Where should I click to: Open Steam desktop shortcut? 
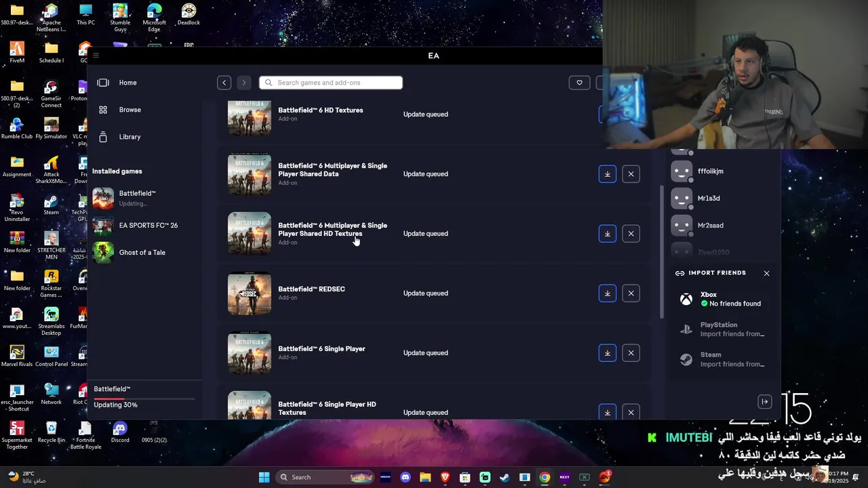pyautogui.click(x=51, y=205)
